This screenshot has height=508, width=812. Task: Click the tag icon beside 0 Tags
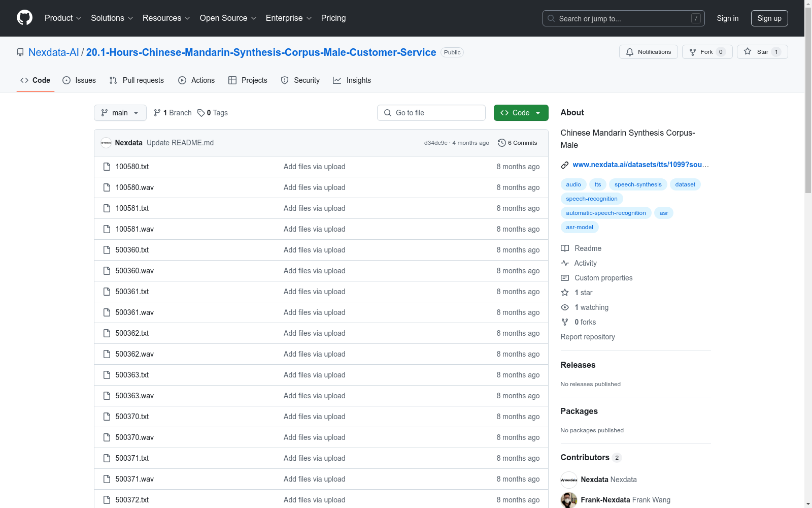coord(201,113)
